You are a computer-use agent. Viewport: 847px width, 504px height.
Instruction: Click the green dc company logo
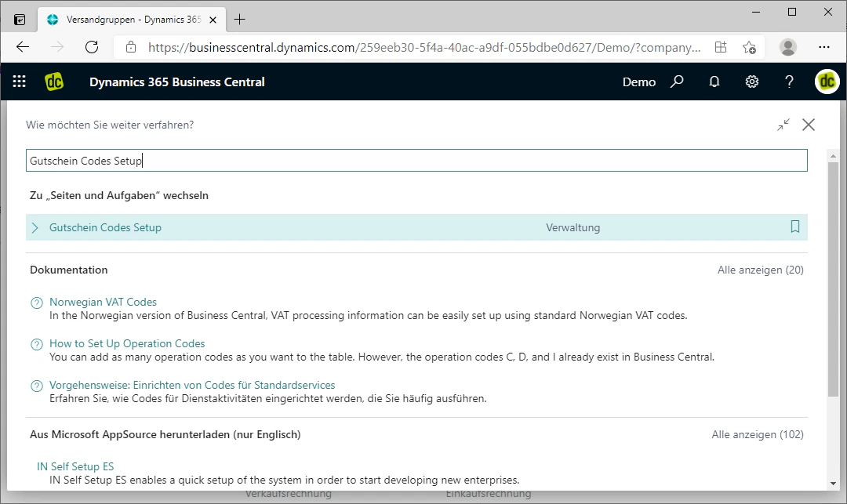tap(54, 82)
